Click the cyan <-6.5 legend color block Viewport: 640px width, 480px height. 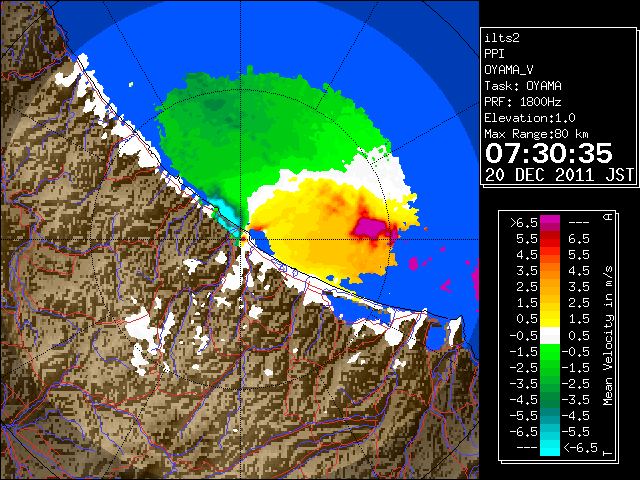[550, 448]
